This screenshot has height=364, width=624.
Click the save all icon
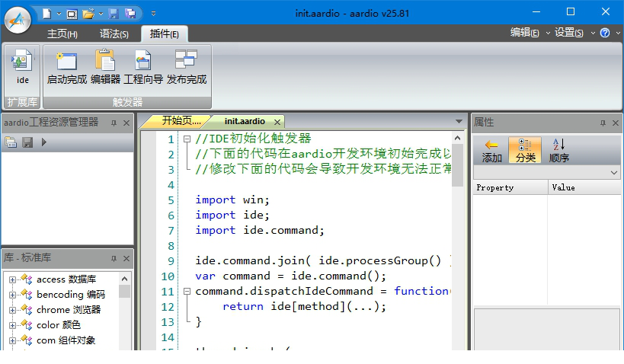pos(130,14)
